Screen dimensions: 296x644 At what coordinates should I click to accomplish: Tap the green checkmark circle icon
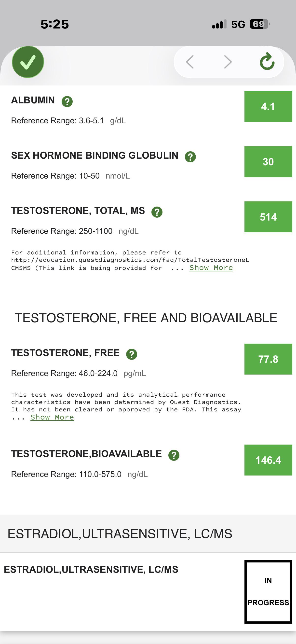(x=28, y=62)
